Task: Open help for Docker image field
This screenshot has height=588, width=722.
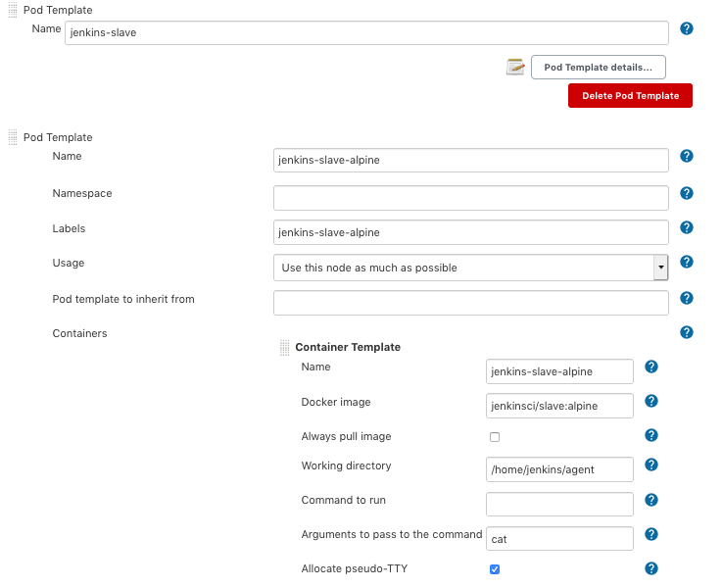Action: 651,401
